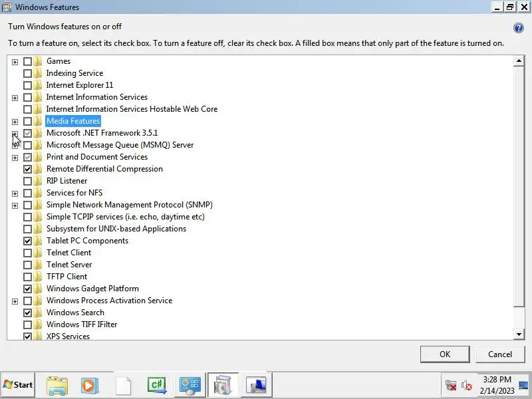Select the Indexing Service label
Viewport: 532px width, 399px height.
[x=74, y=73]
